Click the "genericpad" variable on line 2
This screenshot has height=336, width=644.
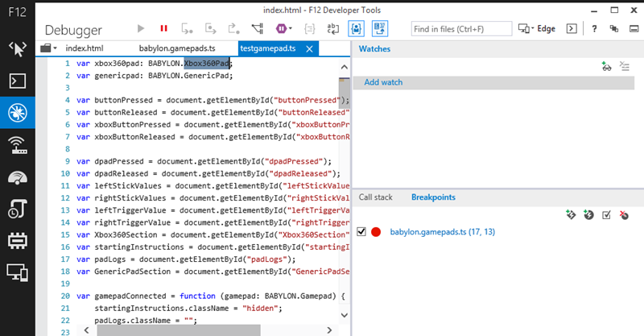pyautogui.click(x=117, y=76)
